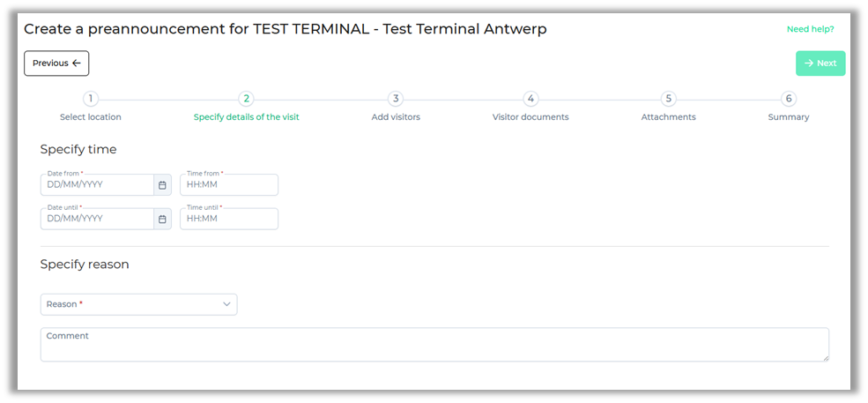Click the Reason dropdown chevron arrow

(x=226, y=304)
